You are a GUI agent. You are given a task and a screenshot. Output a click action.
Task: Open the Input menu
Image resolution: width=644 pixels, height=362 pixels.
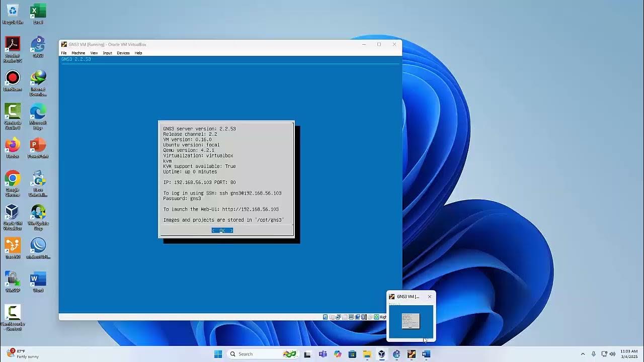click(107, 53)
